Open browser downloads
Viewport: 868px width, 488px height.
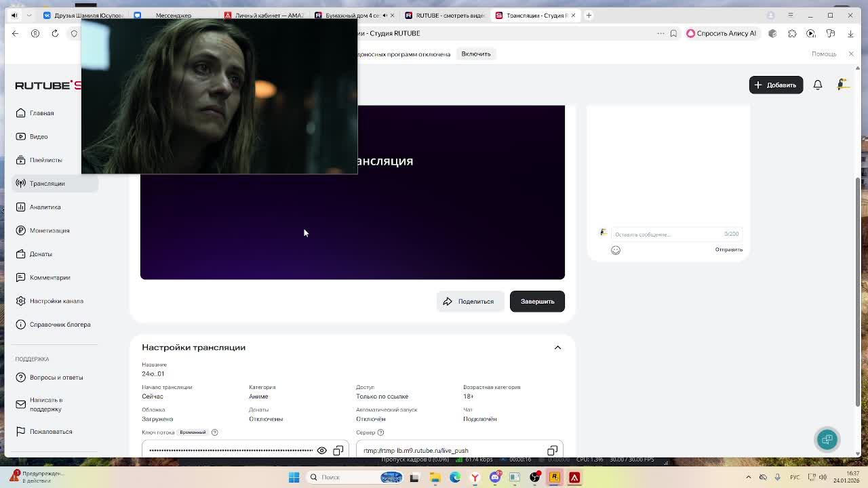pos(850,33)
